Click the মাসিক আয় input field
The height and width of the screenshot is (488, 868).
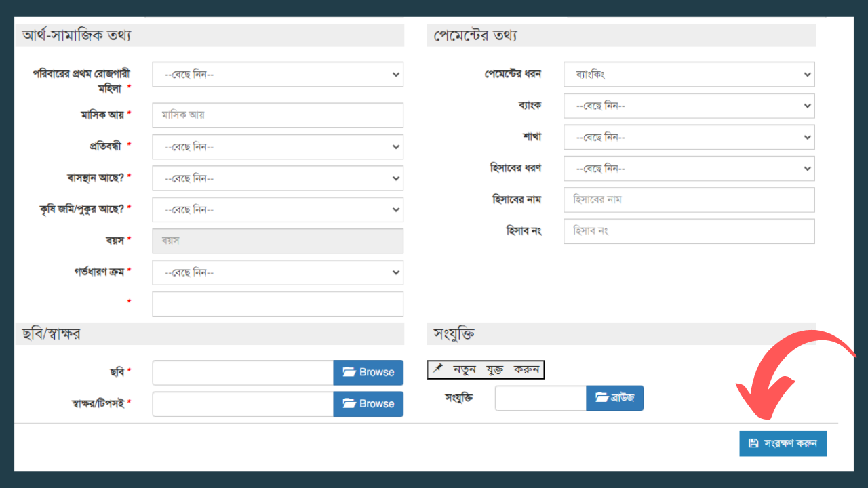277,115
